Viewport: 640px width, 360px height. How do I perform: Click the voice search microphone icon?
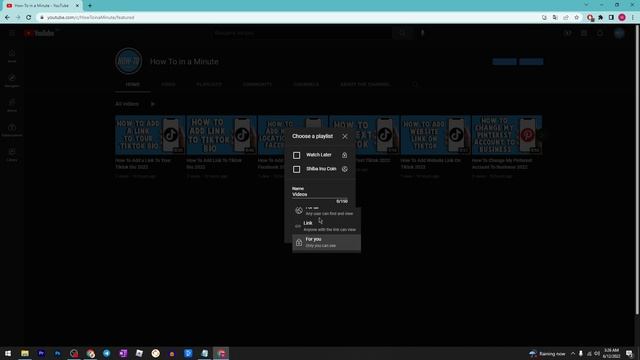[422, 33]
